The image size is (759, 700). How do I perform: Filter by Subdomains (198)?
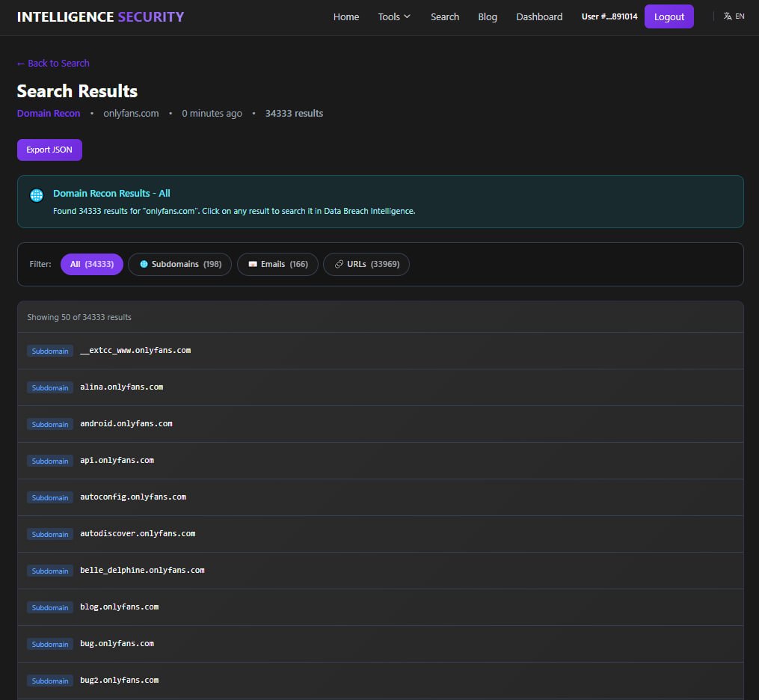coord(180,264)
